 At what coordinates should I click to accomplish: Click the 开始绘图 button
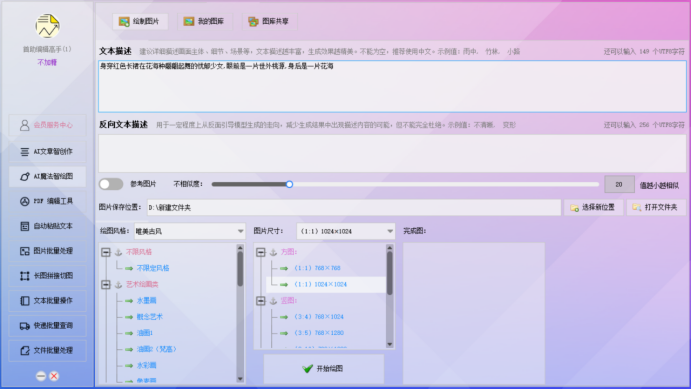pos(324,369)
